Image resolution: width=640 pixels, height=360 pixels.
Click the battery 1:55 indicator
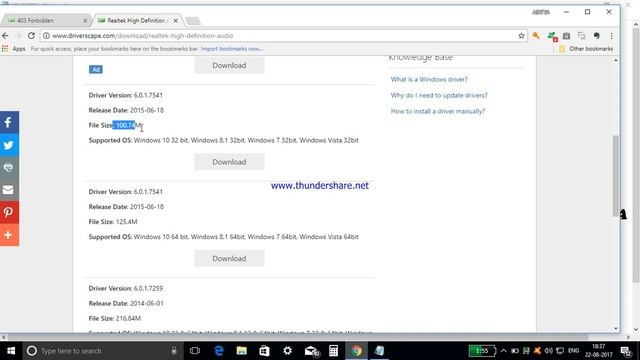pyautogui.click(x=482, y=351)
